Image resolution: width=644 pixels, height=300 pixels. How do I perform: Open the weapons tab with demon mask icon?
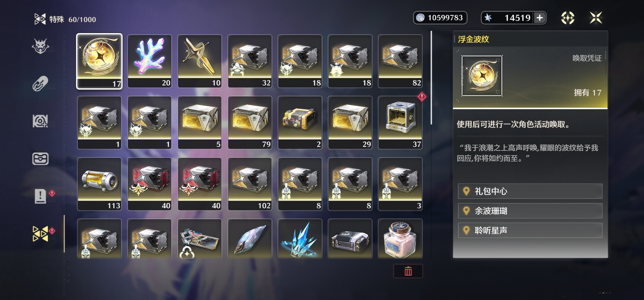[40, 46]
